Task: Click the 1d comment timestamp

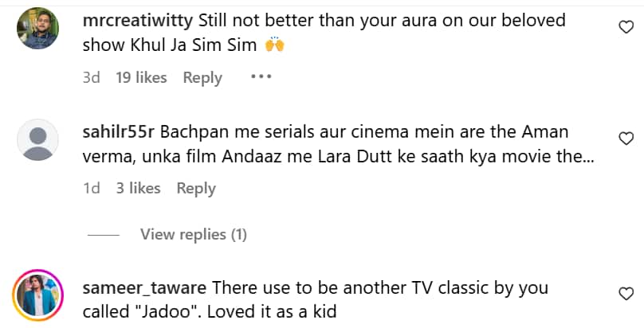Action: click(91, 188)
